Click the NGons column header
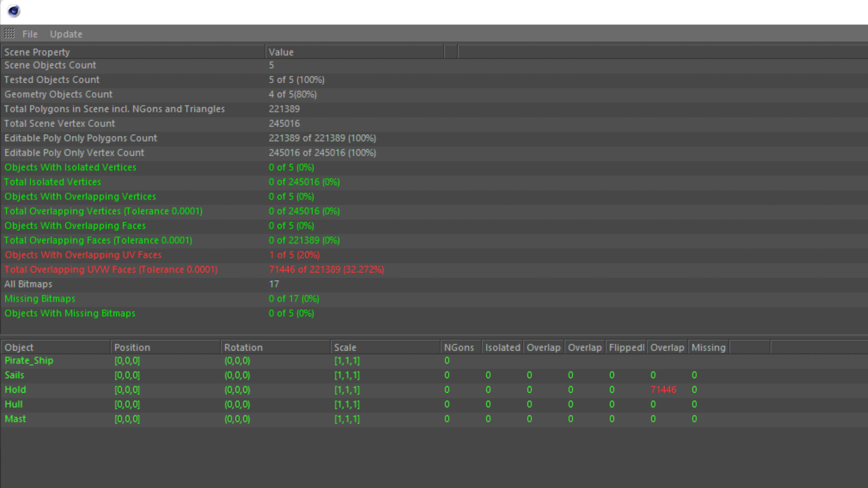The height and width of the screenshot is (488, 868). [x=459, y=347]
